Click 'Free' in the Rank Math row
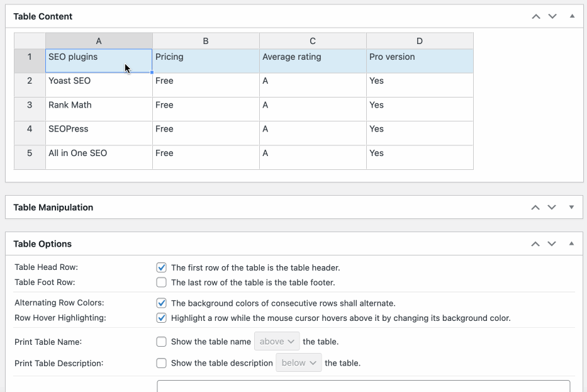This screenshot has width=587, height=392. click(x=206, y=109)
